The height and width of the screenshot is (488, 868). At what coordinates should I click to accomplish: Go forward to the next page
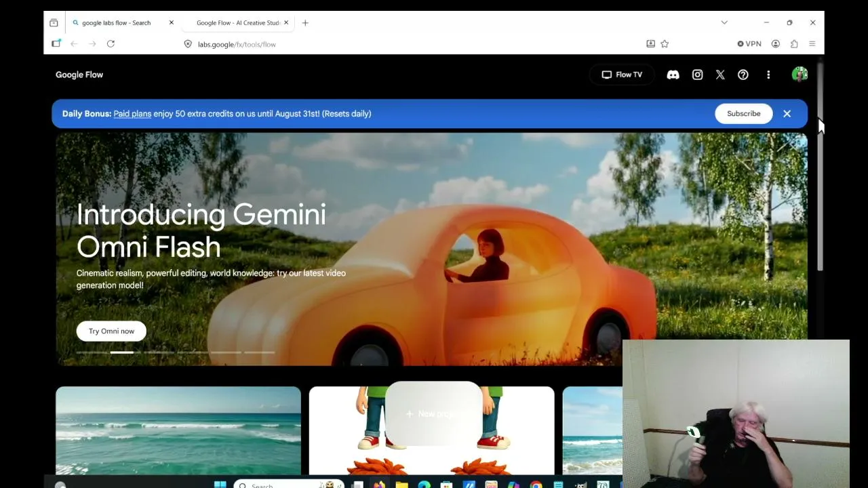92,44
